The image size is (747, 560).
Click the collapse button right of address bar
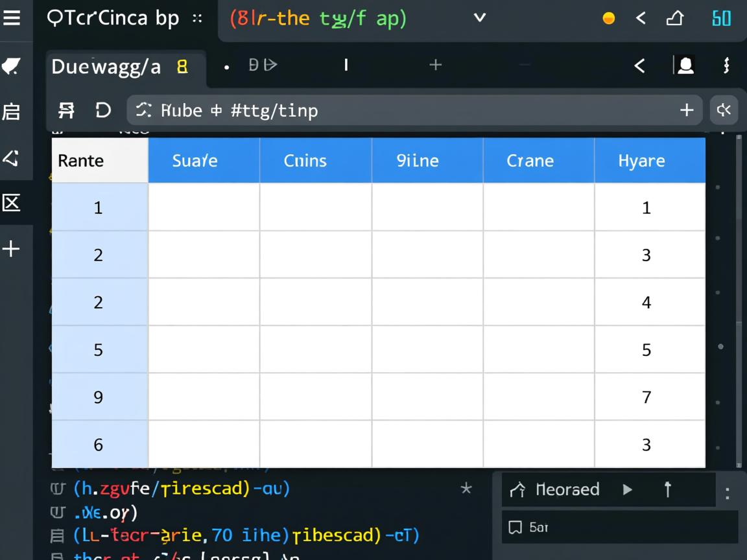click(724, 110)
